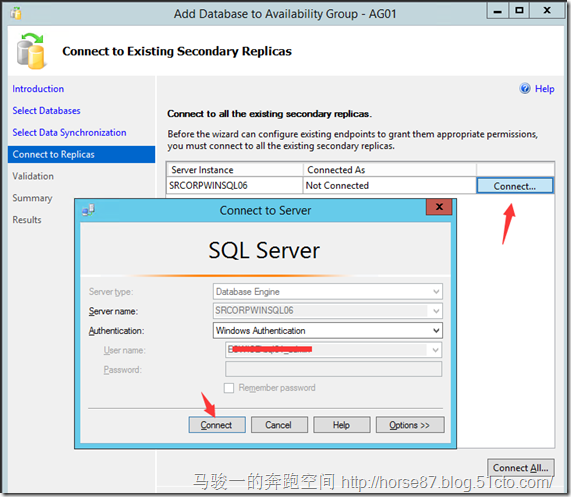Click the Help icon in the wizard

(525, 88)
